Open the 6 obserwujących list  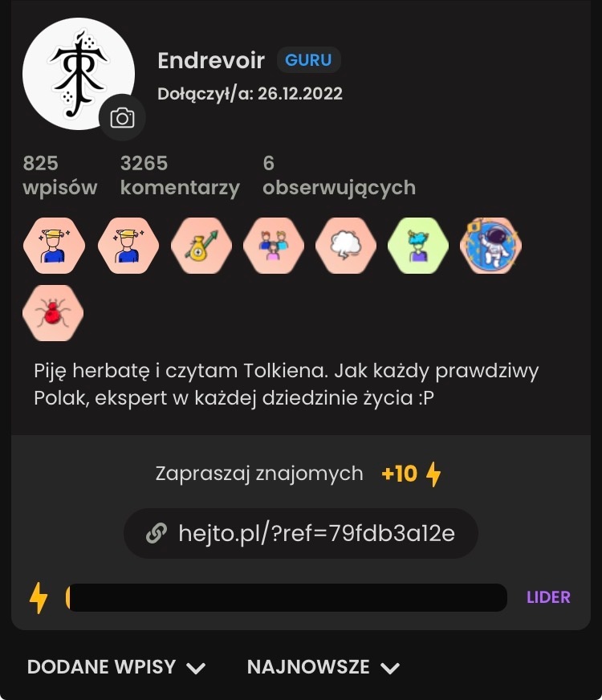pyautogui.click(x=340, y=176)
